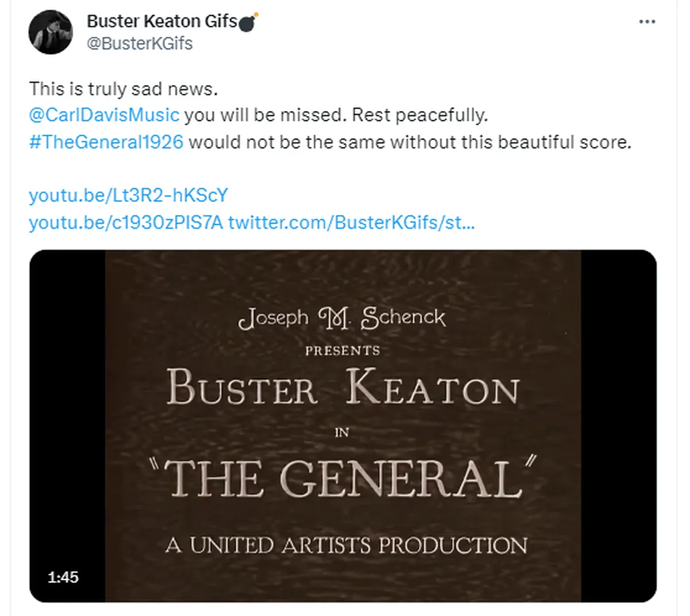
Task: Open the #TheGeneral1926 hashtag feed
Action: click(106, 141)
